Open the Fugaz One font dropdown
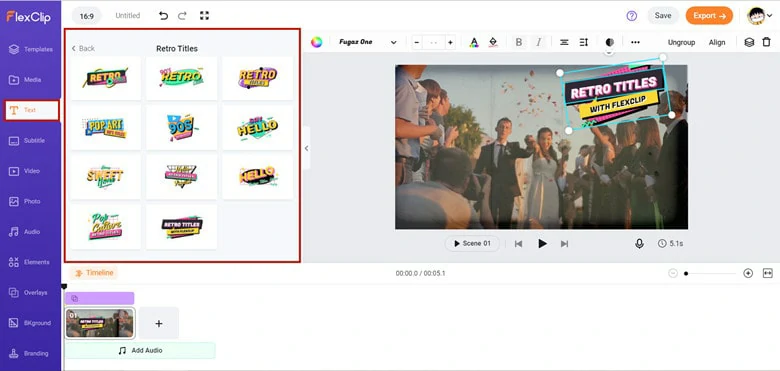This screenshot has height=371, width=780. pos(368,42)
